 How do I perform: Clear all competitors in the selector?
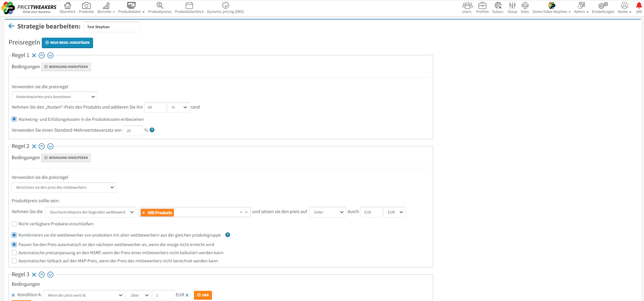241,212
